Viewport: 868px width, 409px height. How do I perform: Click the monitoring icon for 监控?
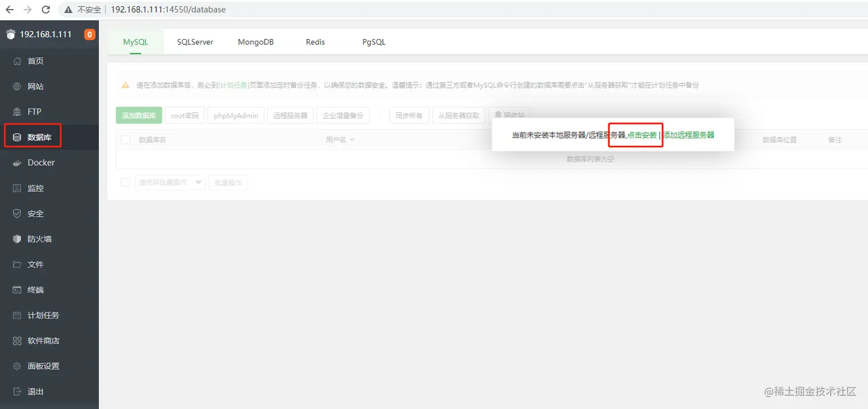tap(17, 188)
